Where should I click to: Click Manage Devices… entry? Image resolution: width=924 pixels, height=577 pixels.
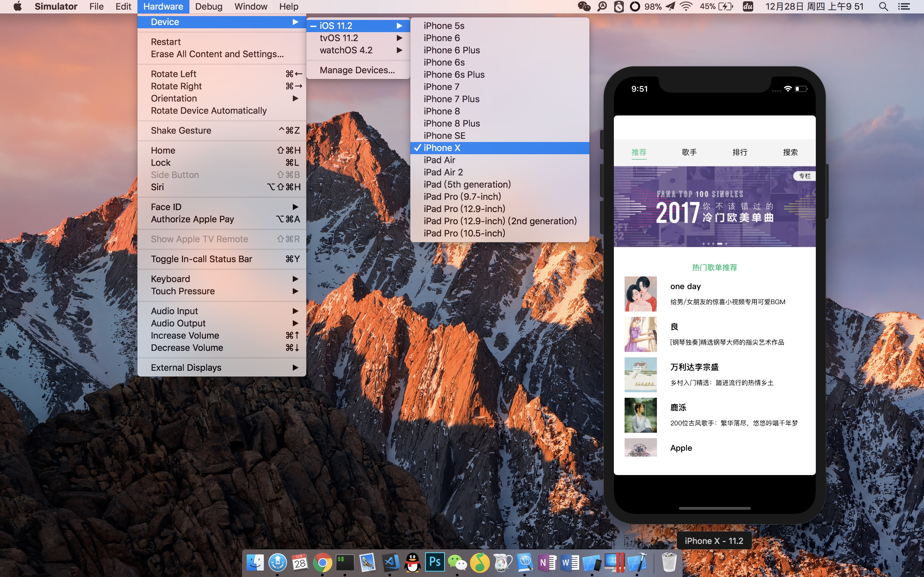(x=358, y=70)
